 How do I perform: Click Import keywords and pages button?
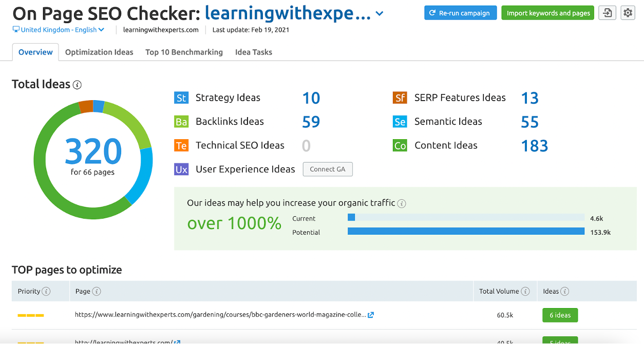pos(547,13)
